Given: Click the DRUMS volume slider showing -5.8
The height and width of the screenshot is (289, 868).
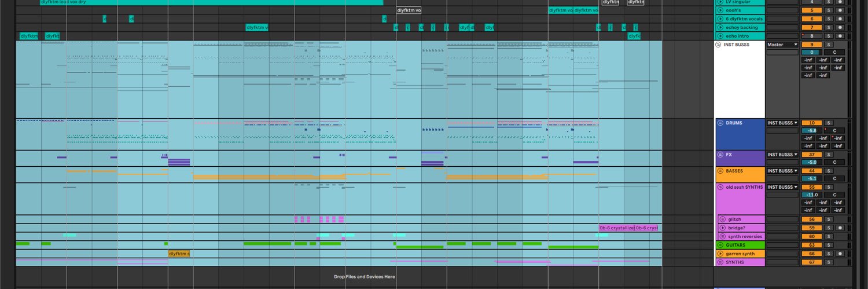Looking at the screenshot, I should [x=812, y=130].
